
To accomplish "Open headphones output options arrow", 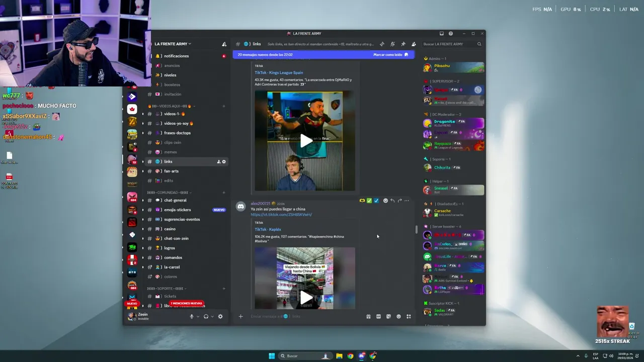I will (x=212, y=316).
